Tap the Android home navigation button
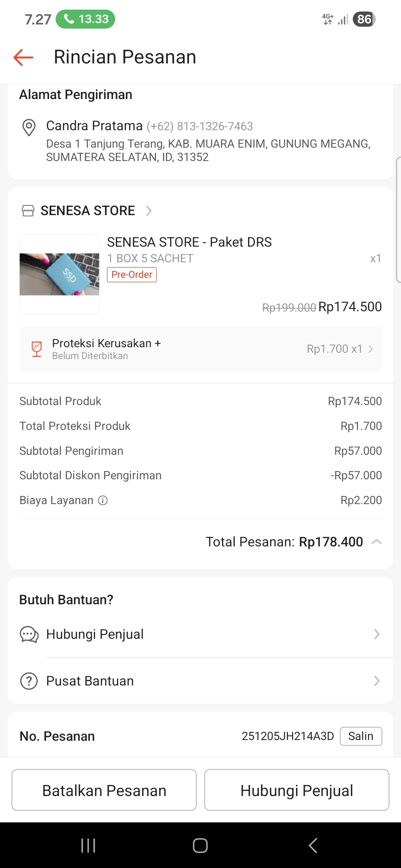Screen dimensions: 401x868 pyautogui.click(x=200, y=845)
